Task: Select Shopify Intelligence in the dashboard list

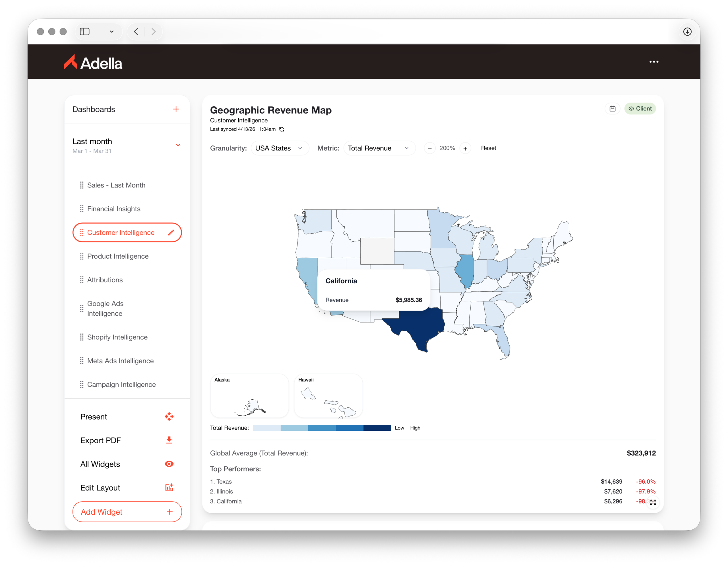Action: point(117,337)
